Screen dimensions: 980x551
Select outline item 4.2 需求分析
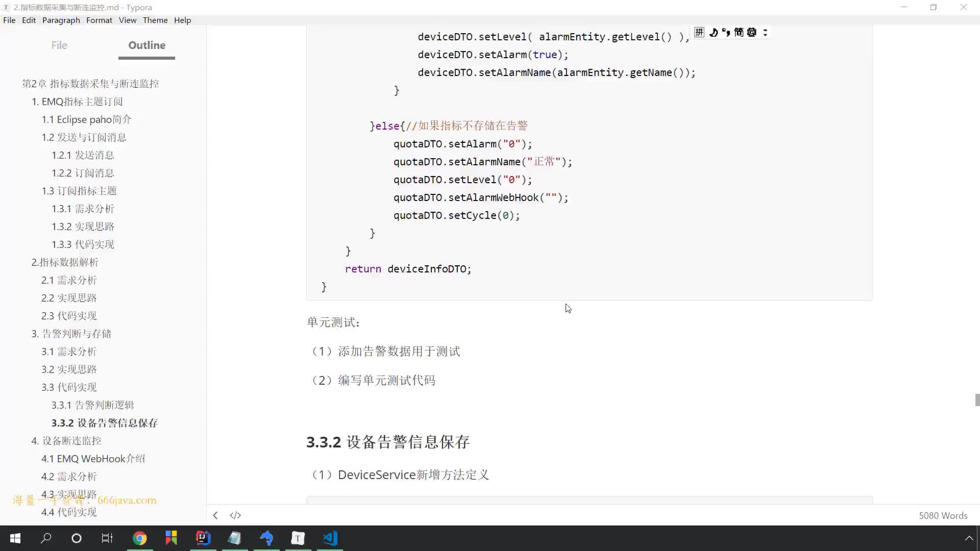(x=69, y=477)
